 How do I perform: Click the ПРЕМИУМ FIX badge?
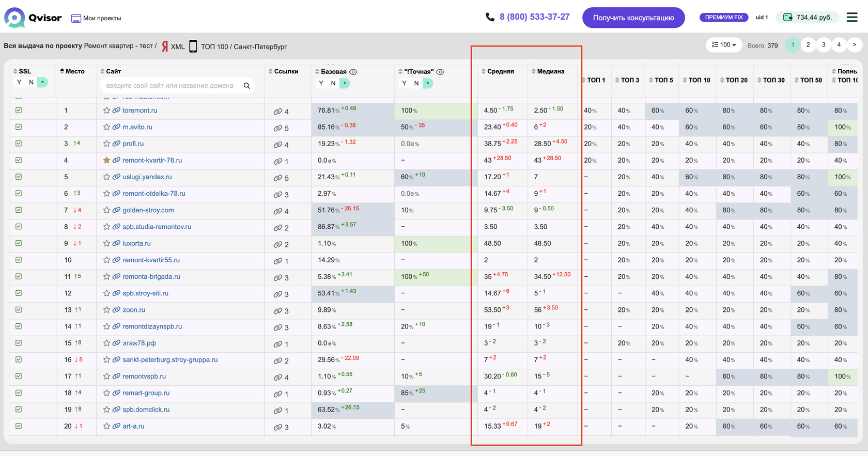click(724, 18)
